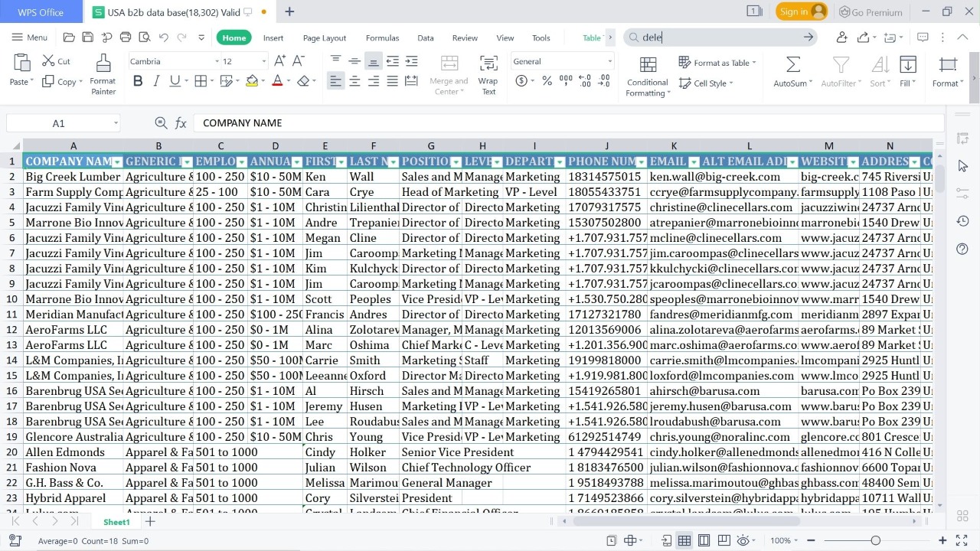
Task: Apply comma thousands separator style
Action: coord(566,81)
